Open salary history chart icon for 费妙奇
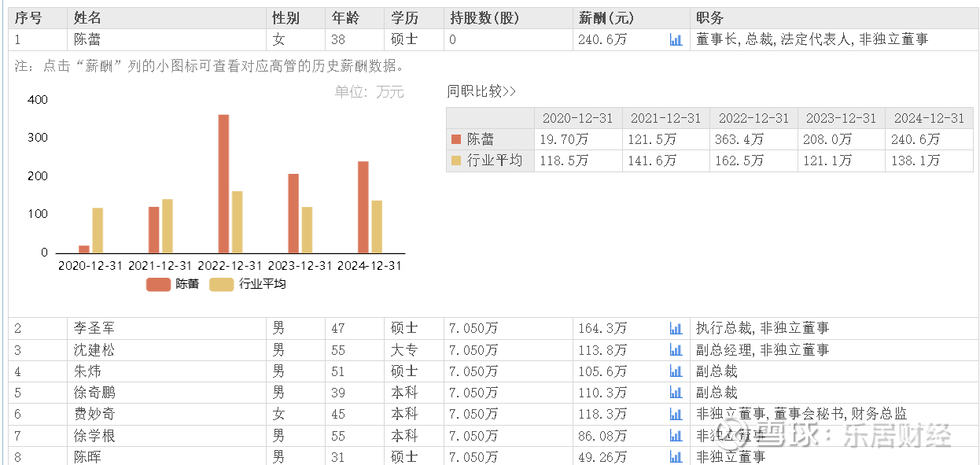 point(676,414)
